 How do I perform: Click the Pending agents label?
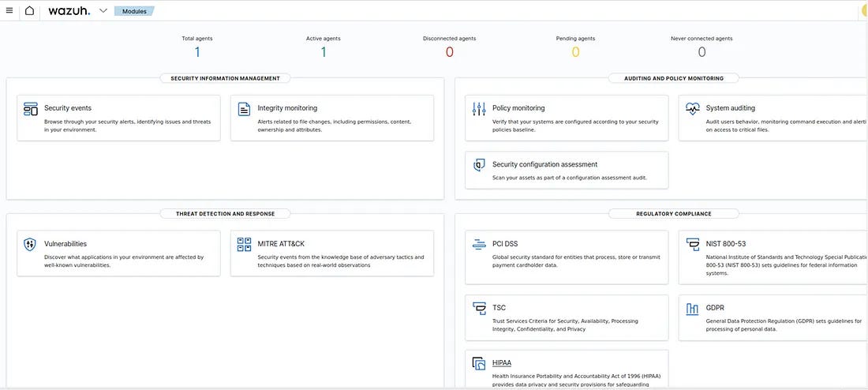tap(576, 39)
